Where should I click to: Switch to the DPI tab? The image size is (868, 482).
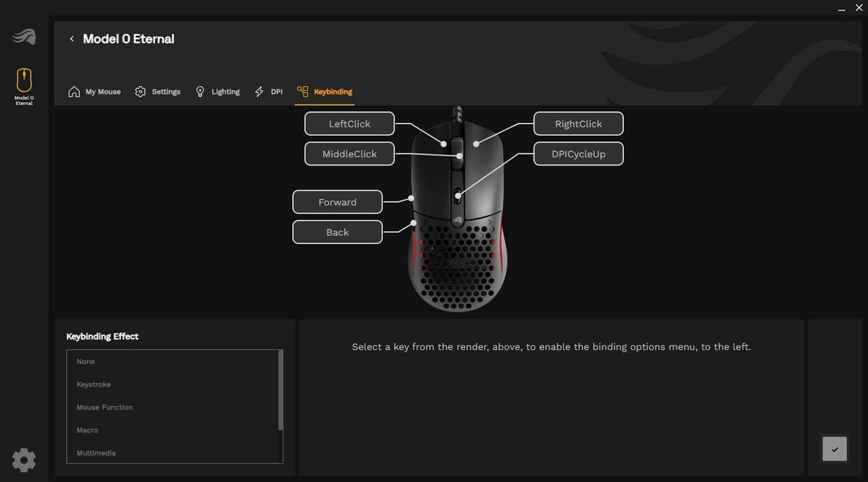(269, 92)
